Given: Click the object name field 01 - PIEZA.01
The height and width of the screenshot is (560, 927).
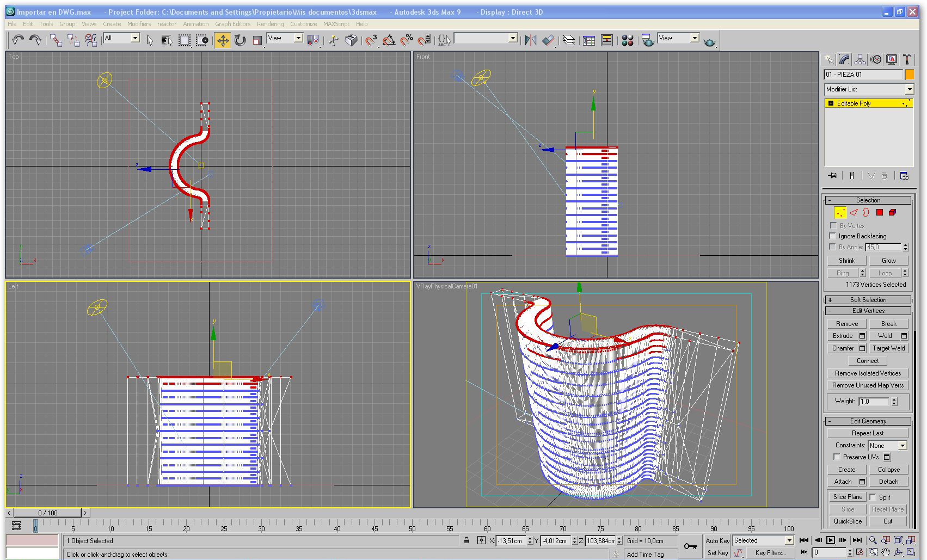Looking at the screenshot, I should (x=863, y=75).
